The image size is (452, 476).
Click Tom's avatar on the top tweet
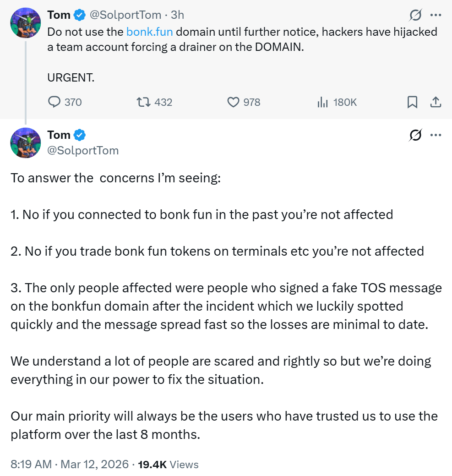tap(26, 23)
